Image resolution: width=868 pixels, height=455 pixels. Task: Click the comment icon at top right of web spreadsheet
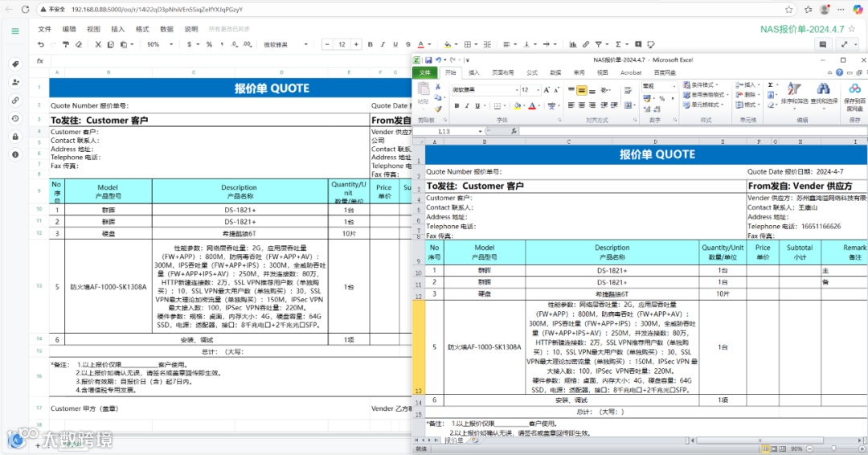tap(823, 44)
